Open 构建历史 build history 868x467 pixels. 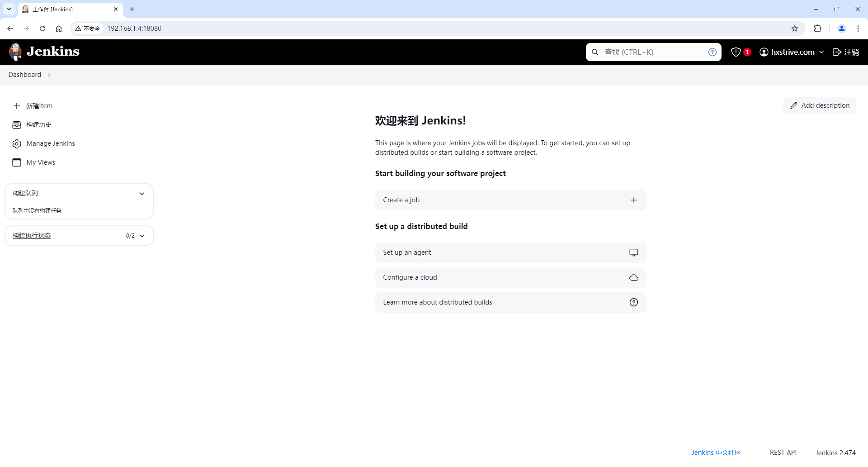pos(39,124)
